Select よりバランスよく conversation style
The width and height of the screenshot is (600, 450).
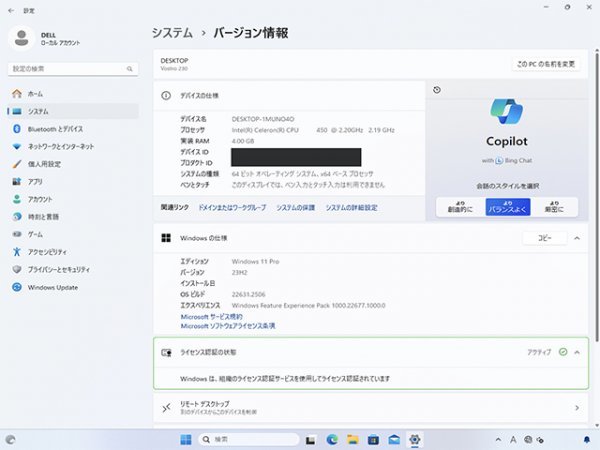[508, 207]
